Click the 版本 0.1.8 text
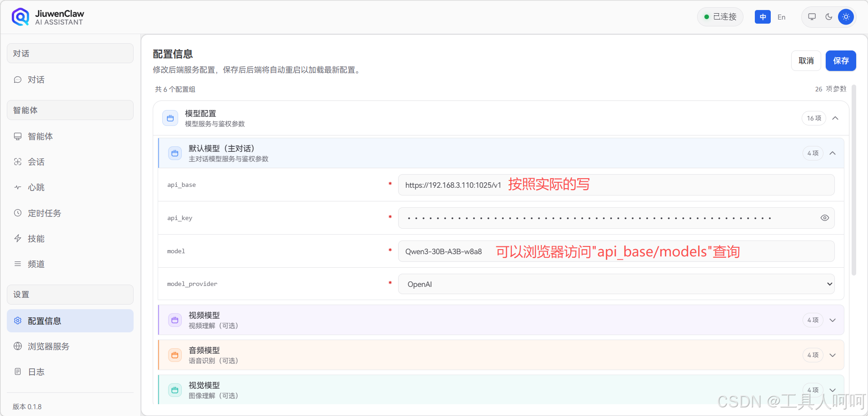Screen dimensions: 868x416 click(27, 406)
